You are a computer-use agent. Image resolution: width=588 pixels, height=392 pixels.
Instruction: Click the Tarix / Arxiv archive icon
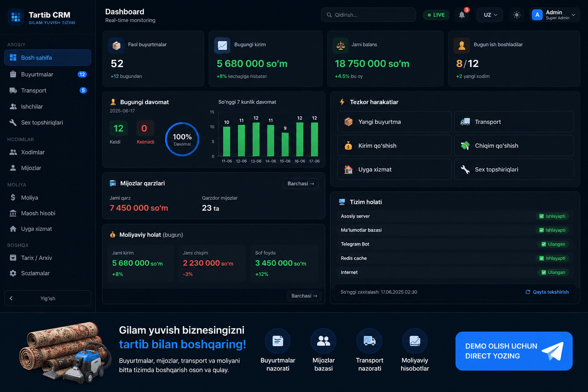(x=13, y=258)
